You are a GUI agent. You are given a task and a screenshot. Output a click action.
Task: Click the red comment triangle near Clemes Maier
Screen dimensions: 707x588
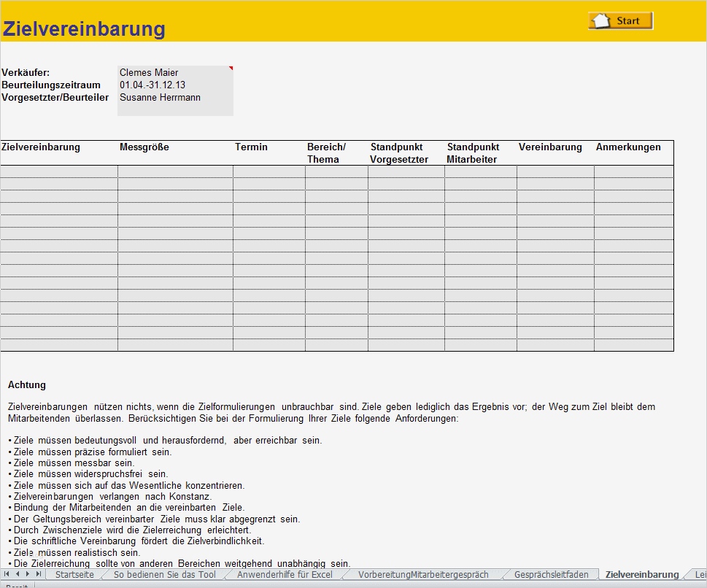click(231, 66)
